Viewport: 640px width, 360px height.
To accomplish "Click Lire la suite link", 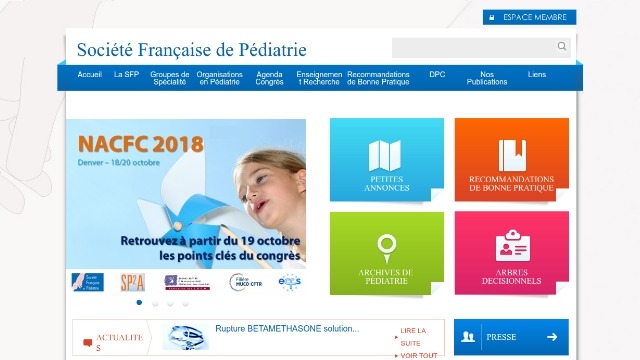I will click(x=413, y=337).
